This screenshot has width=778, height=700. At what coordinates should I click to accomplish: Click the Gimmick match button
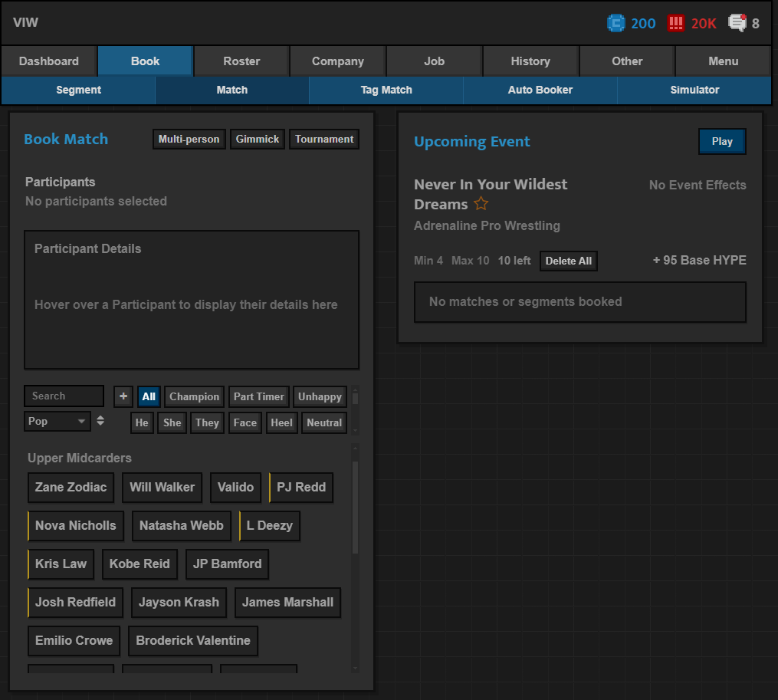coord(258,139)
